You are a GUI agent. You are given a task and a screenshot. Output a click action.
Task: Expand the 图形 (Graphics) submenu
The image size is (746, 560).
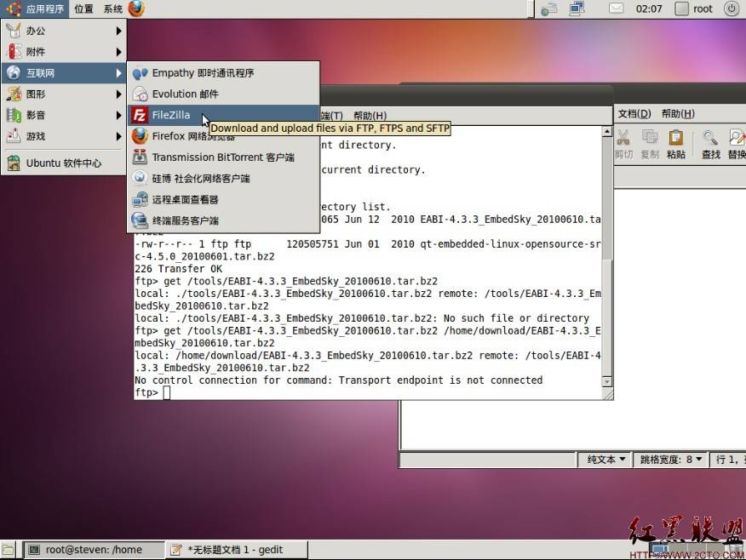point(64,94)
